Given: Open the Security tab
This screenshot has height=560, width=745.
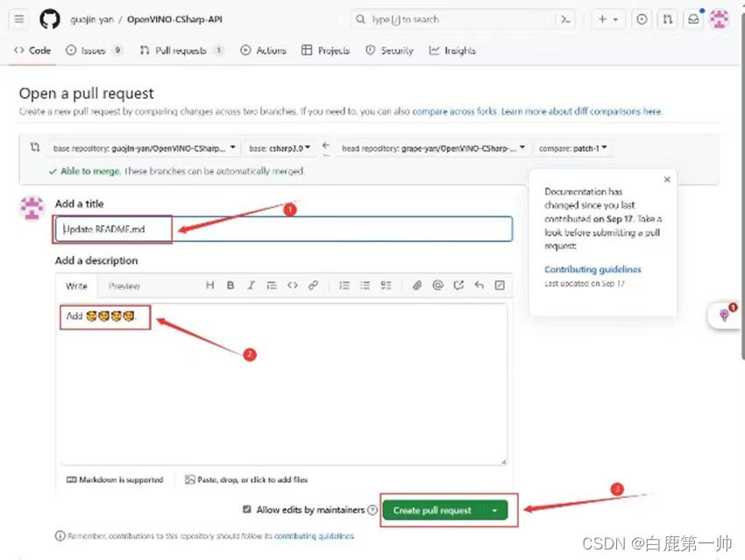Looking at the screenshot, I should 389,50.
